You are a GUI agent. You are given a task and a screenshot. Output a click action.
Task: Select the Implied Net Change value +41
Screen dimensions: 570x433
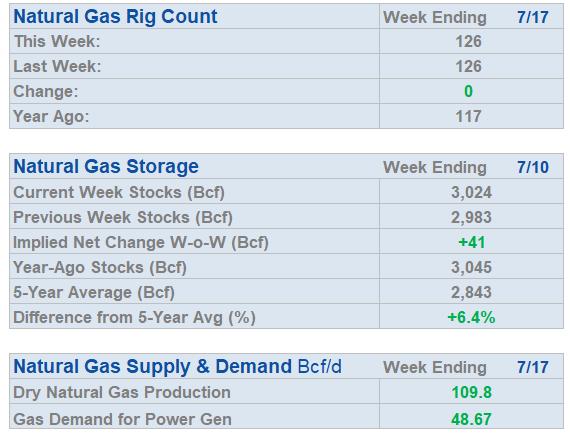471,242
